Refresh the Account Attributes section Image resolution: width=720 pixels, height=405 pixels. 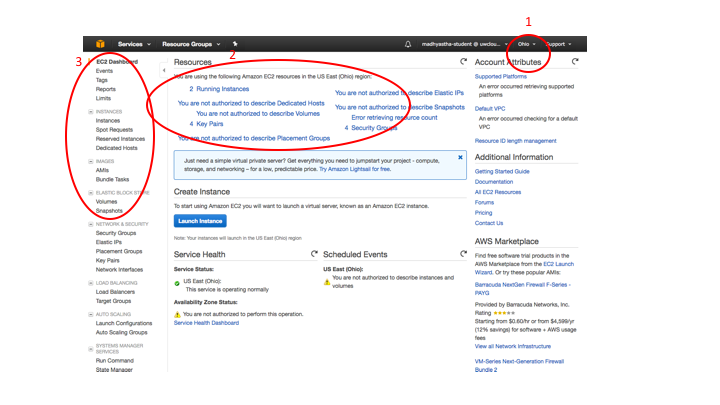pyautogui.click(x=575, y=62)
